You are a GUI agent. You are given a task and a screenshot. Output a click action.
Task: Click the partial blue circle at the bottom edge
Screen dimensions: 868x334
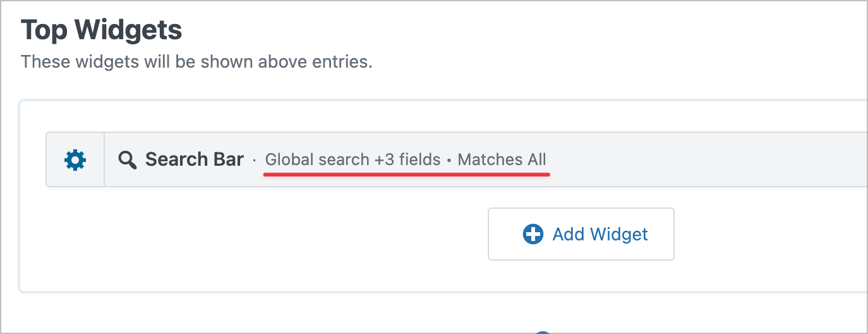click(542, 331)
